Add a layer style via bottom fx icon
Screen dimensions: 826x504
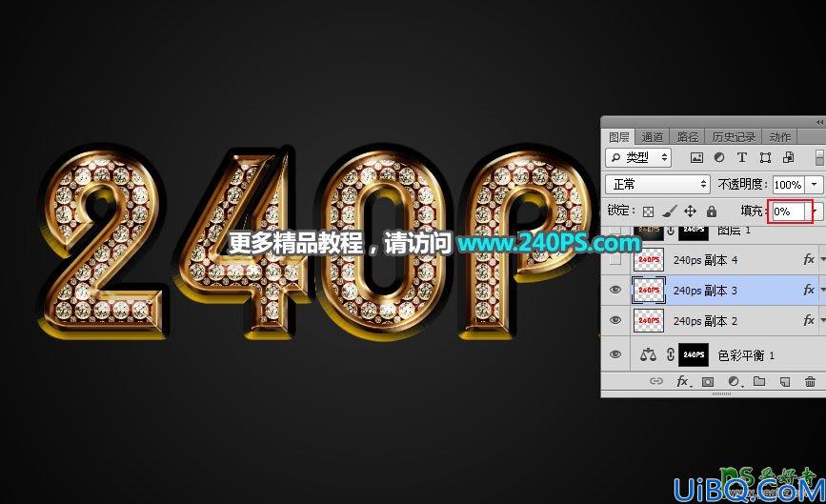(683, 381)
